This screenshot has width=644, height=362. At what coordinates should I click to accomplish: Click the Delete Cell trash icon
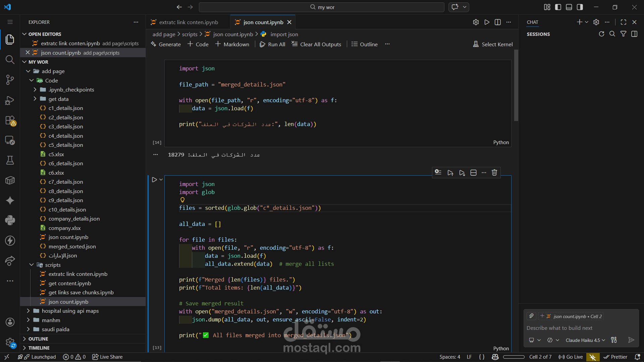(494, 173)
